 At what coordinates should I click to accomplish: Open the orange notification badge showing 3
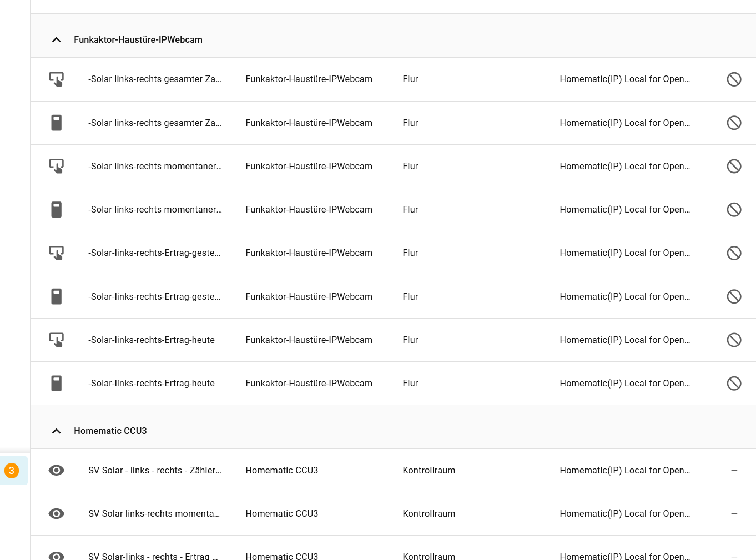[12, 471]
